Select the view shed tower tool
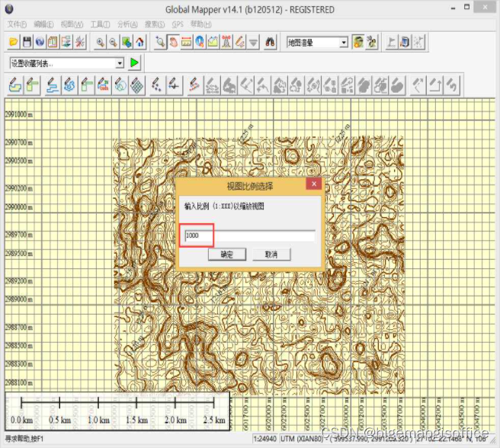 pos(226,42)
